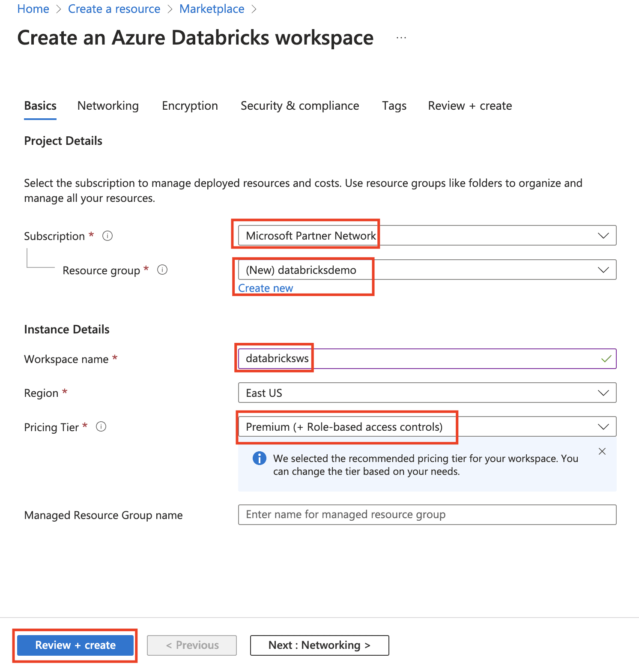Open the Resource group dropdown

pyautogui.click(x=603, y=270)
